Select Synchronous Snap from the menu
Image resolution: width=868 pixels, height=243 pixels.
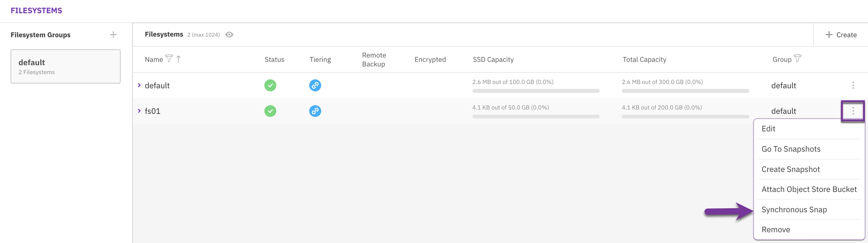click(794, 209)
